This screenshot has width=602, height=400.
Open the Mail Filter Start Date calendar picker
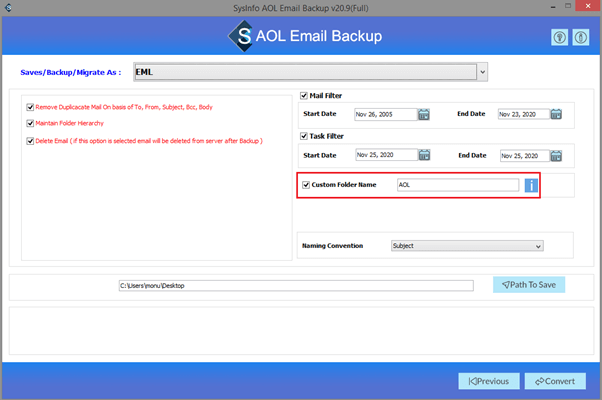click(x=424, y=114)
